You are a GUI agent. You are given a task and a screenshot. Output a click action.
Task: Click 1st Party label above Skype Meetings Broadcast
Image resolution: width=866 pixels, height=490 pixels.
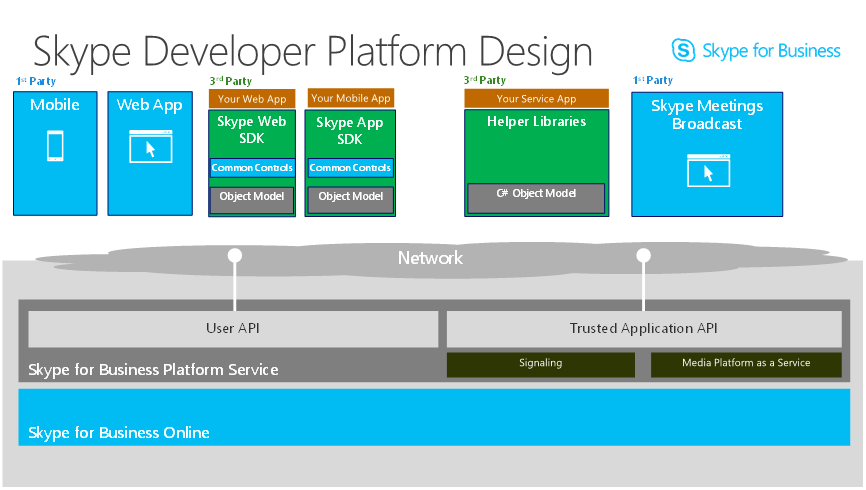pyautogui.click(x=653, y=80)
